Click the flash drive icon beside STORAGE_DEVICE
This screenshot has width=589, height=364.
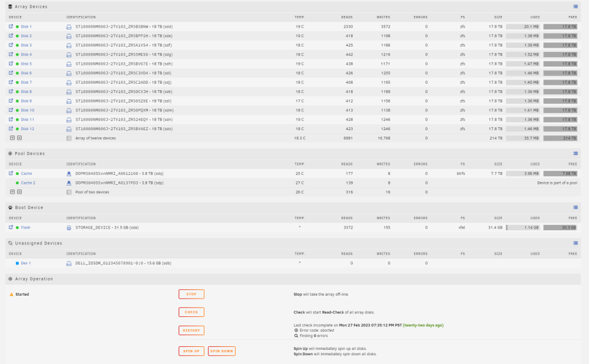coord(69,227)
